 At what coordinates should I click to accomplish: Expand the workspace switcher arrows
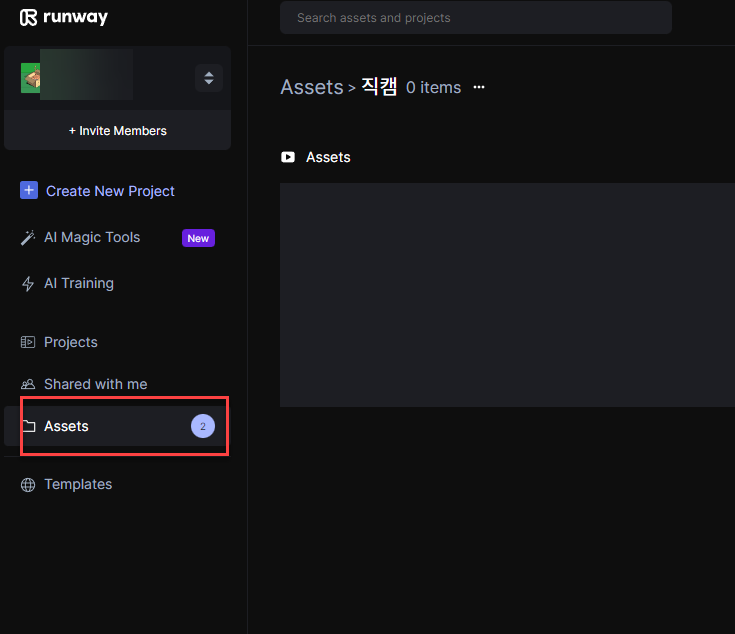click(208, 78)
